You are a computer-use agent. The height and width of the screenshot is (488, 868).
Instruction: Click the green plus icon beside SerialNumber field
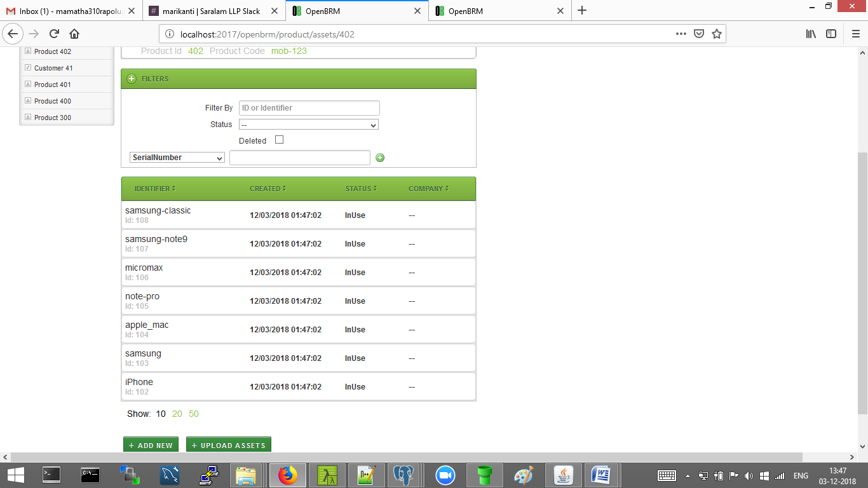(380, 158)
